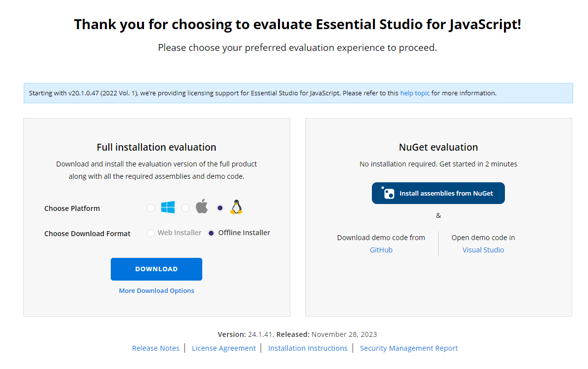Open More Download Options
The width and height of the screenshot is (588, 369).
click(x=156, y=290)
